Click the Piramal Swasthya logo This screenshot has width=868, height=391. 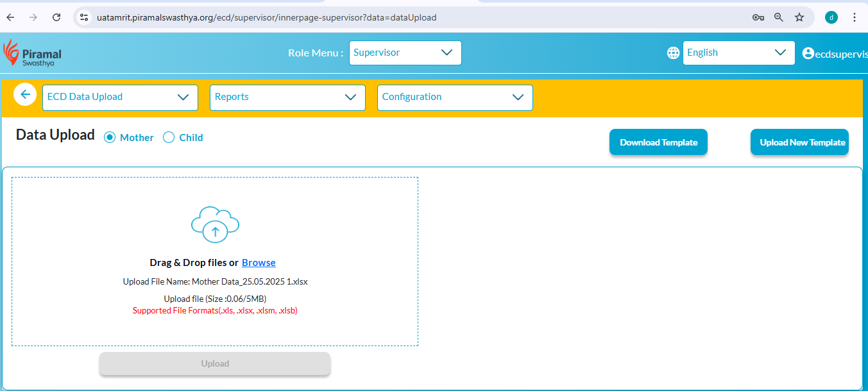point(33,53)
